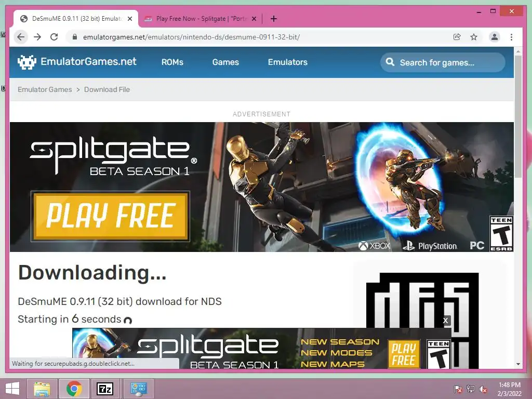Screen dimensions: 532x399
Task: Click the network tray icon
Action: 471,389
